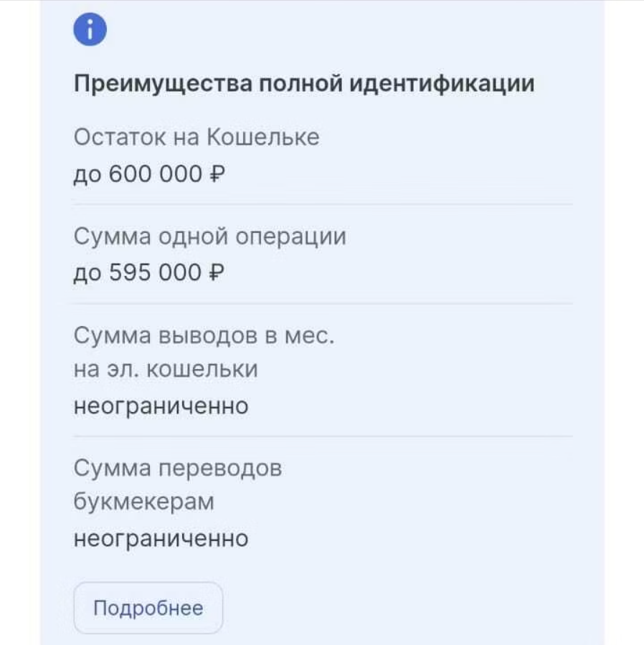
Task: Click the blue info icon
Action: [x=90, y=30]
